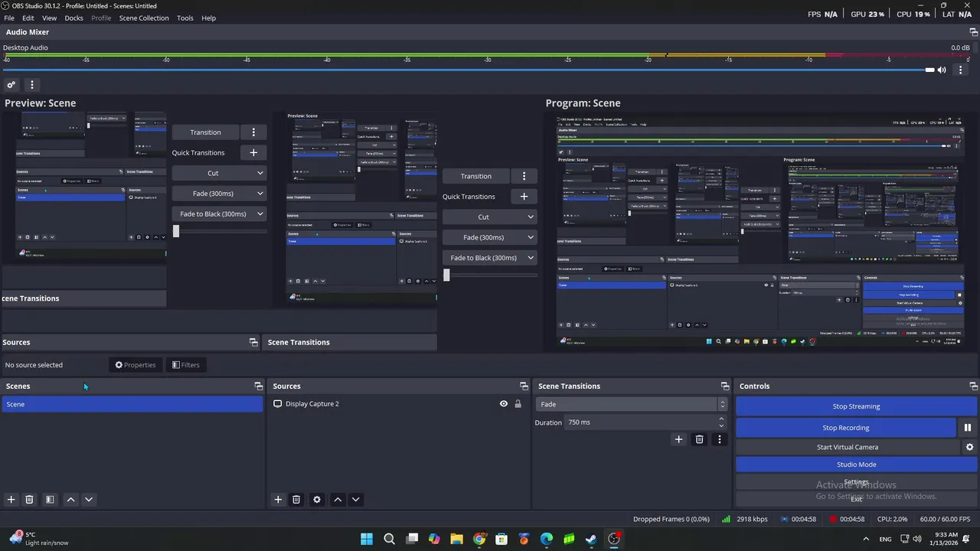This screenshot has width=980, height=551.
Task: Open source properties gear in Sources dock
Action: coord(317,500)
